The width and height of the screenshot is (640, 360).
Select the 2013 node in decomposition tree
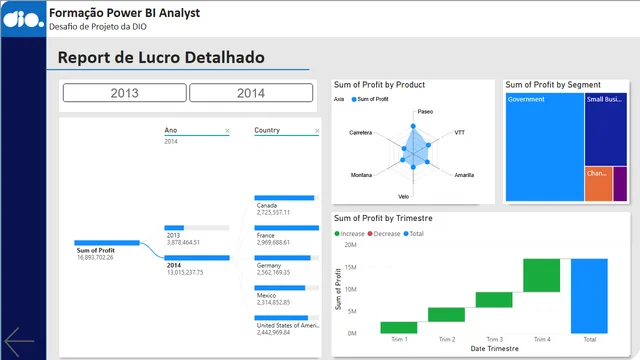click(x=197, y=228)
